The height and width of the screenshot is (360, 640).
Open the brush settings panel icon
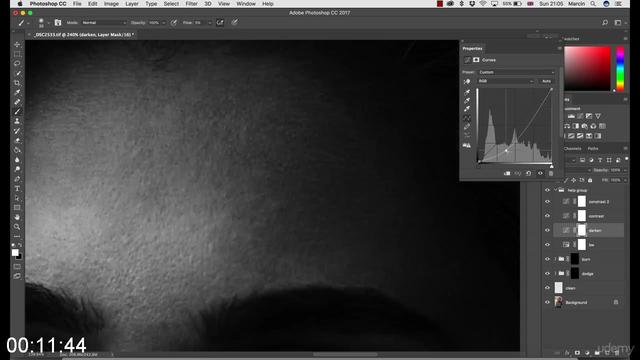[x=58, y=23]
